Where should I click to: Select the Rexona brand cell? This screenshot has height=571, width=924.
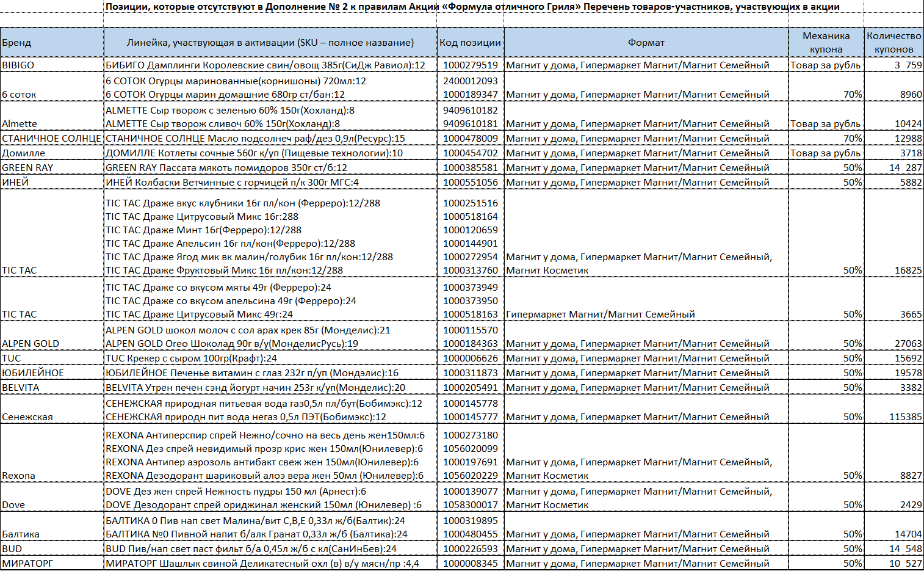52,453
